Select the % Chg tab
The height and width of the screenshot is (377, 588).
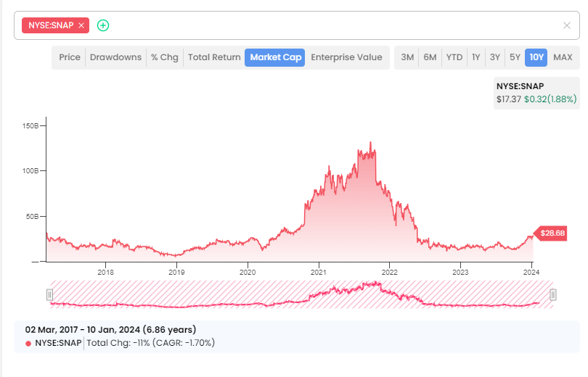point(165,57)
